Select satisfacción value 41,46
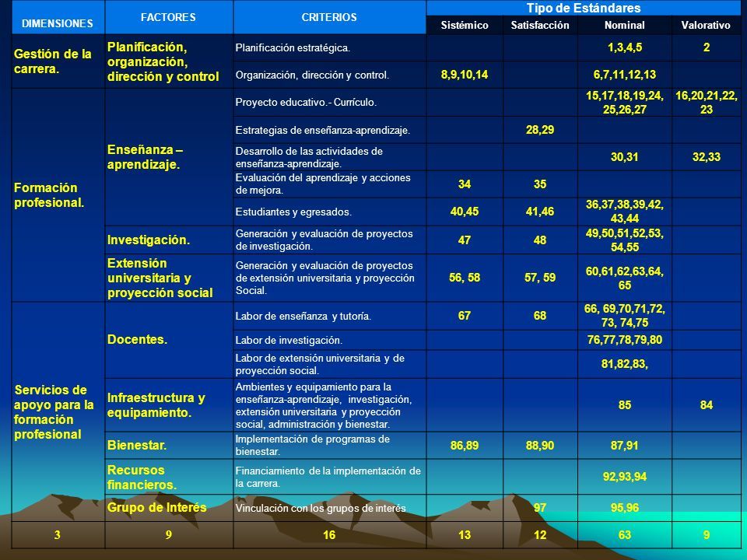747x560 pixels. click(x=540, y=212)
